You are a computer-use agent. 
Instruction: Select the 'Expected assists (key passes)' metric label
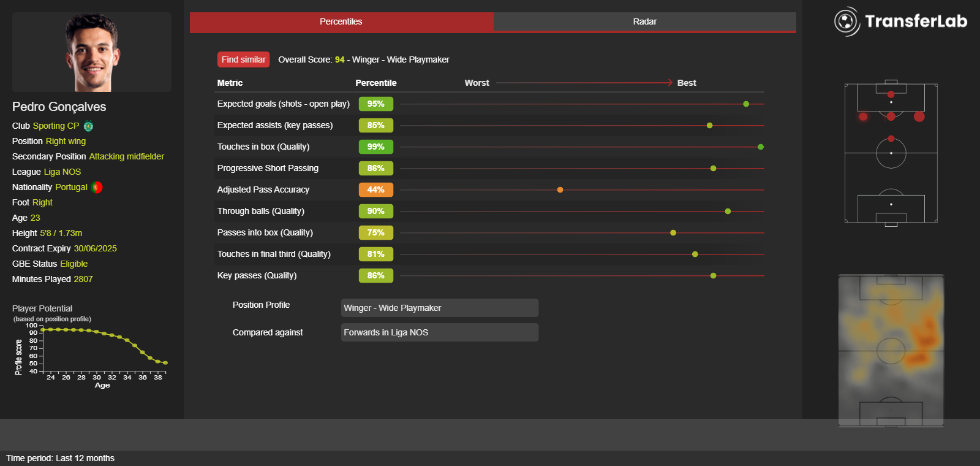[275, 126]
